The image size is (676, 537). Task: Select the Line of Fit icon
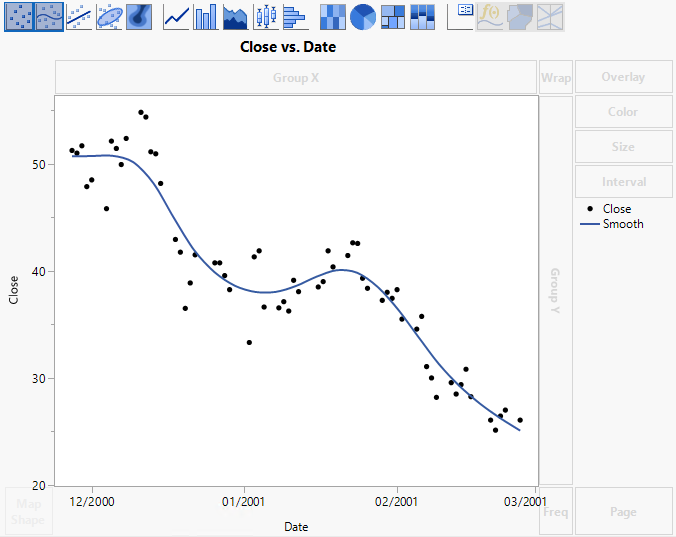79,17
